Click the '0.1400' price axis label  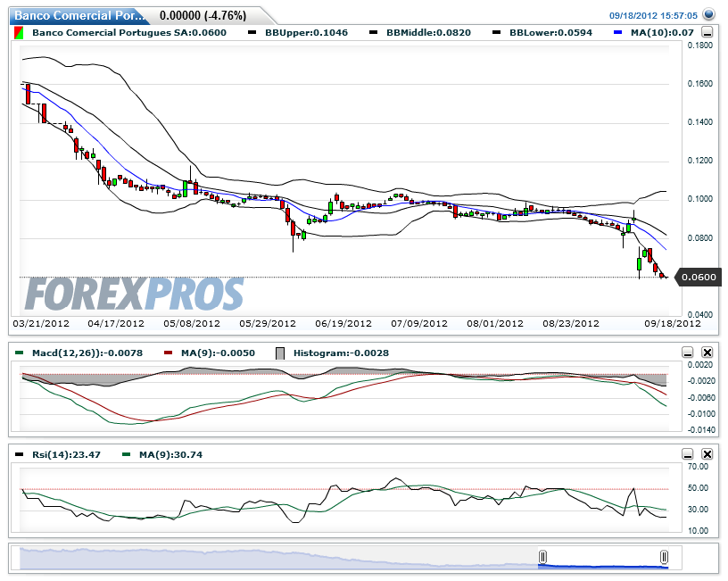(699, 122)
